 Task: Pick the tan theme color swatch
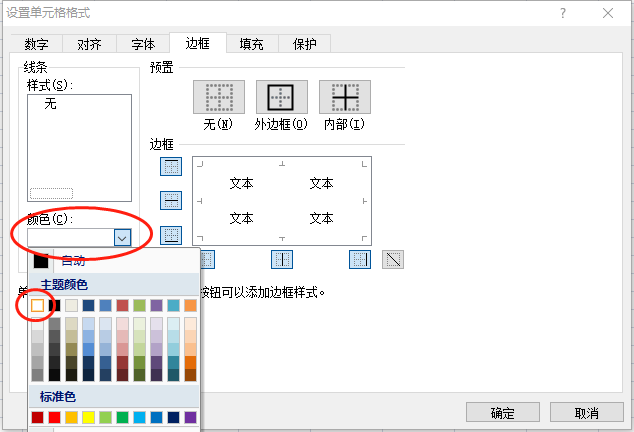[x=72, y=305]
